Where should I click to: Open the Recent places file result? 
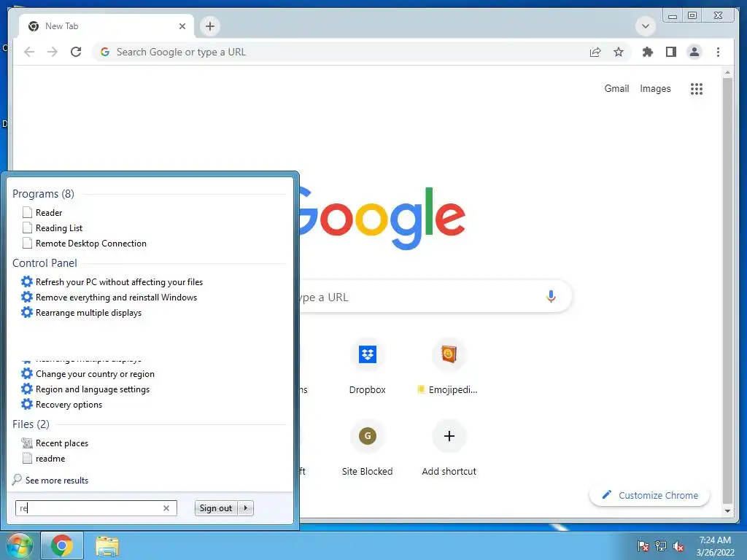tap(61, 443)
